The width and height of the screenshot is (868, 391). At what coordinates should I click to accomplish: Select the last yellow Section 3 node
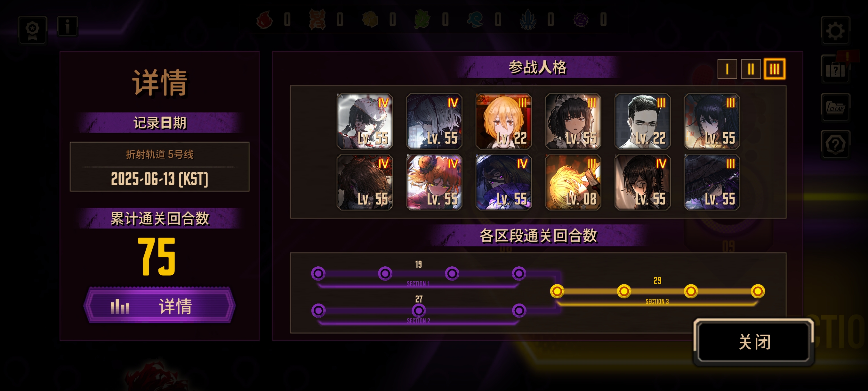(758, 291)
